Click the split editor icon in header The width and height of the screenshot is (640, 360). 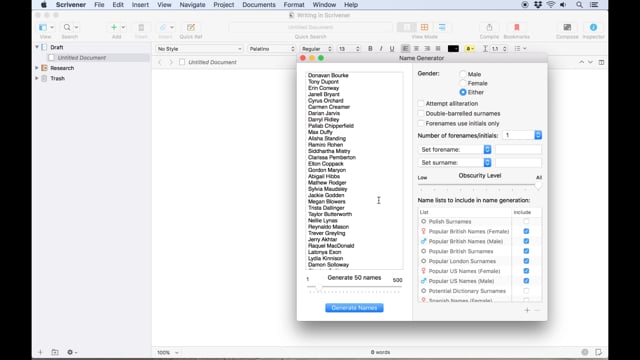pyautogui.click(x=601, y=62)
